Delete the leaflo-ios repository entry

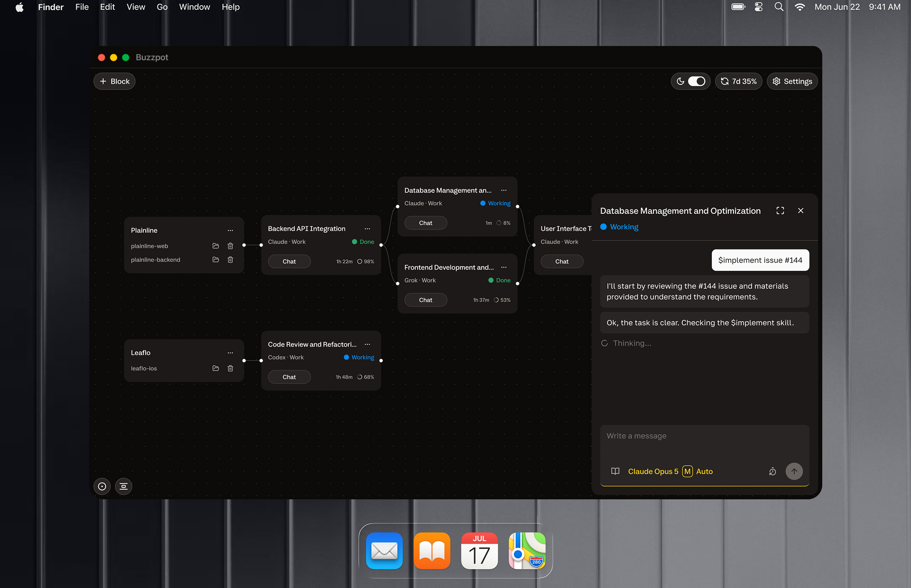(x=230, y=368)
